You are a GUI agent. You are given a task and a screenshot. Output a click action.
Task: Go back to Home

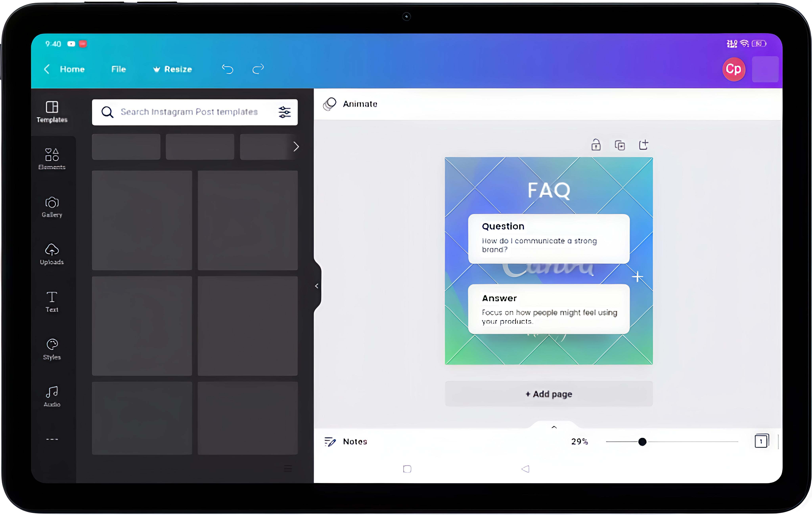(64, 69)
